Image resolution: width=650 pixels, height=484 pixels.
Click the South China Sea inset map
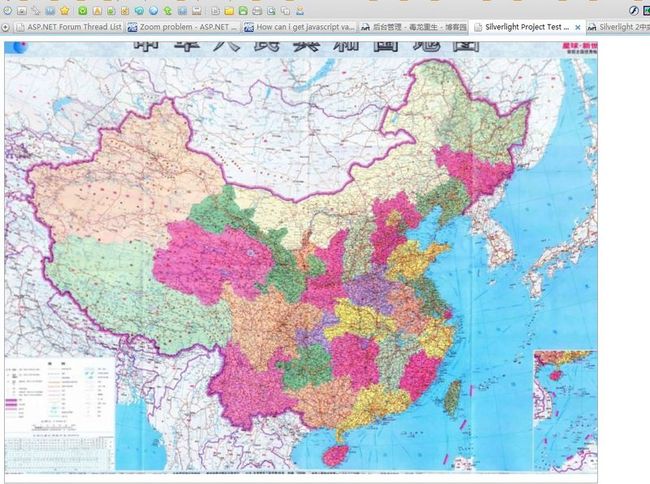(565, 409)
